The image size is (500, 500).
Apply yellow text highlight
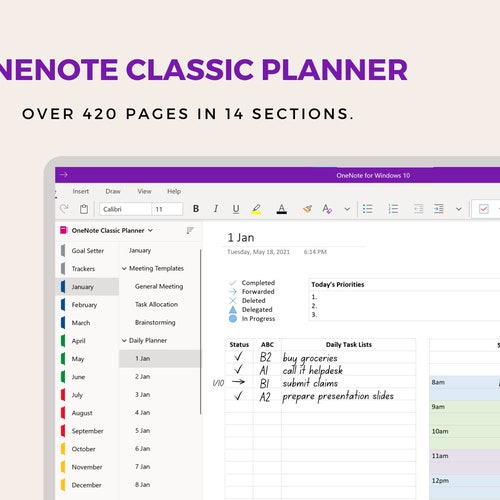[256, 209]
